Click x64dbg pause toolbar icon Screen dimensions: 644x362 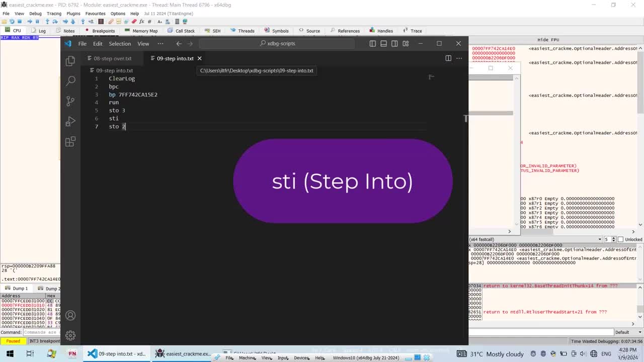coord(37,22)
